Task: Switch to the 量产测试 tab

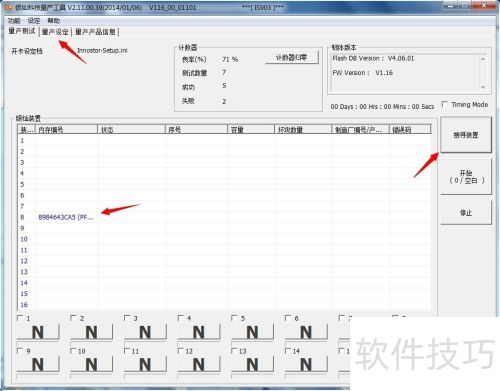Action: click(22, 31)
